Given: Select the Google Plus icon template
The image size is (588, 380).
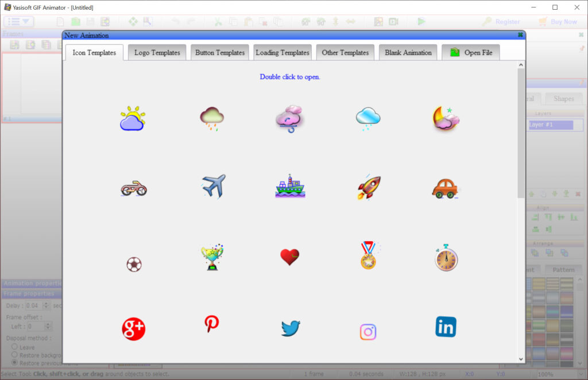Looking at the screenshot, I should pyautogui.click(x=133, y=329).
